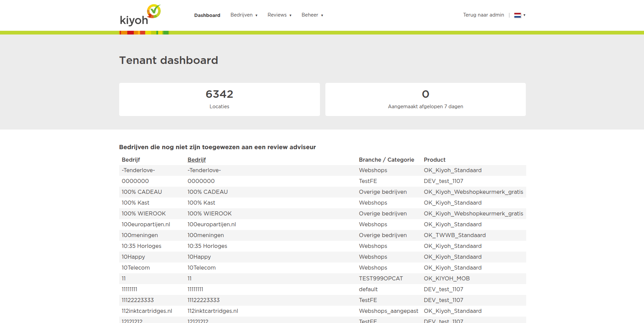The image size is (644, 323).
Task: Click the Kiyoh logo
Action: click(140, 16)
